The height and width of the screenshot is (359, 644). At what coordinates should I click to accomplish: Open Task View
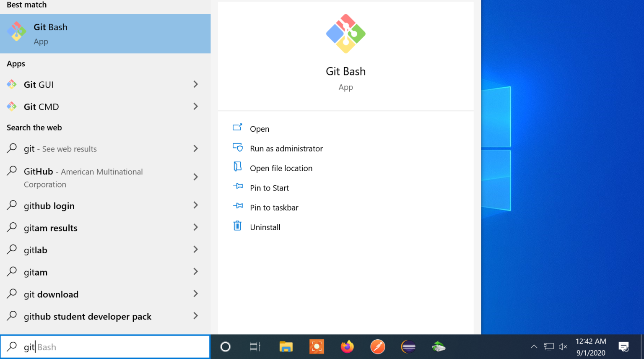(x=255, y=347)
